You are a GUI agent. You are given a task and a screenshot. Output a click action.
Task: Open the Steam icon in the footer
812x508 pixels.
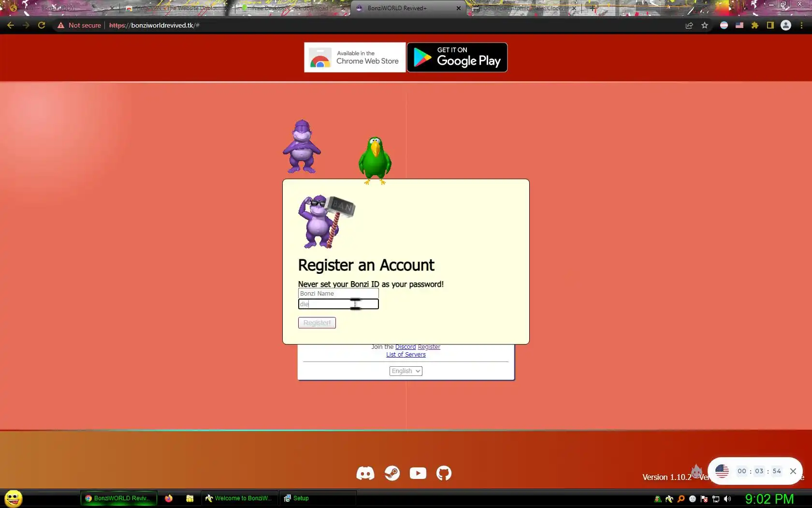pyautogui.click(x=392, y=473)
